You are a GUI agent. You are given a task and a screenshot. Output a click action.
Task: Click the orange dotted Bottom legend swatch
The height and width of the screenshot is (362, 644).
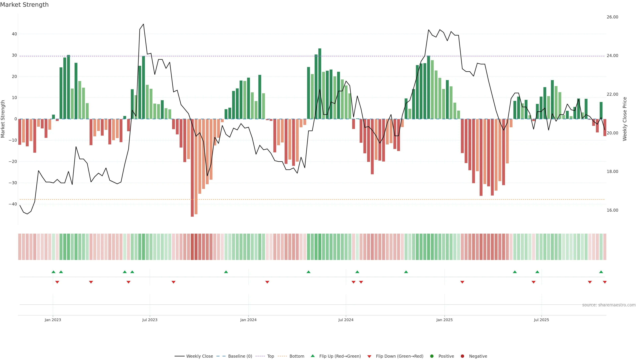click(x=282, y=356)
